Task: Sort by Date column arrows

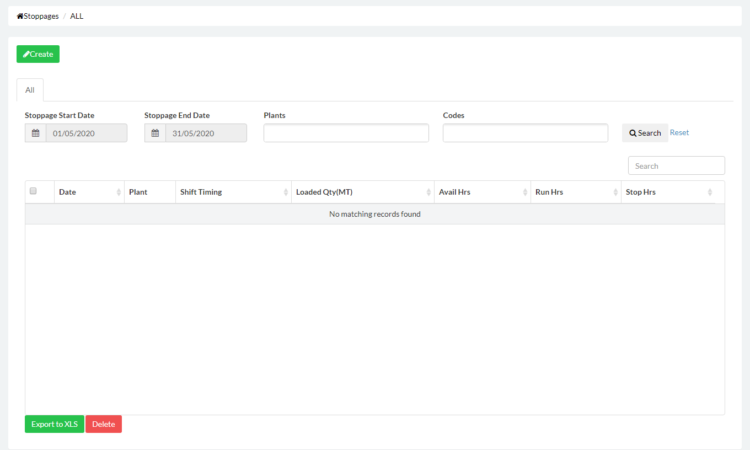Action: [x=119, y=192]
